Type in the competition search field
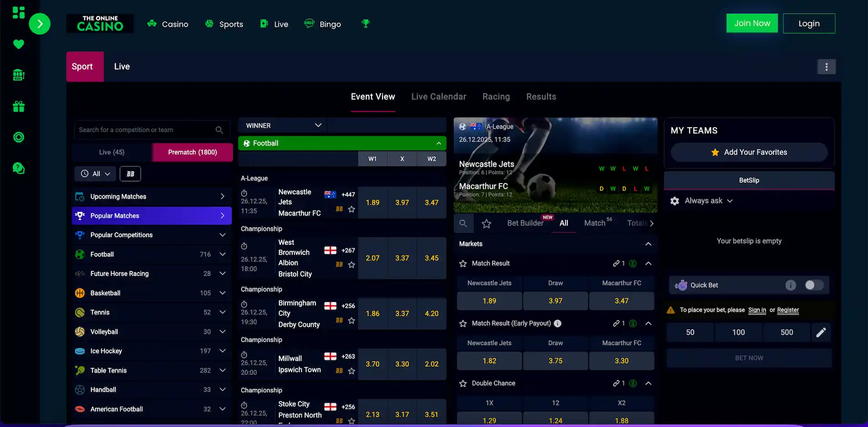The width and height of the screenshot is (868, 427). (x=145, y=129)
